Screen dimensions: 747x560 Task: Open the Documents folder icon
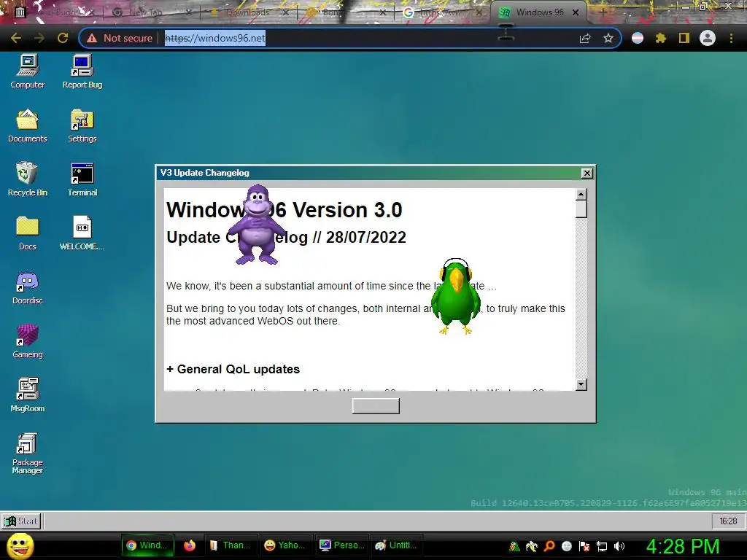[x=28, y=125]
